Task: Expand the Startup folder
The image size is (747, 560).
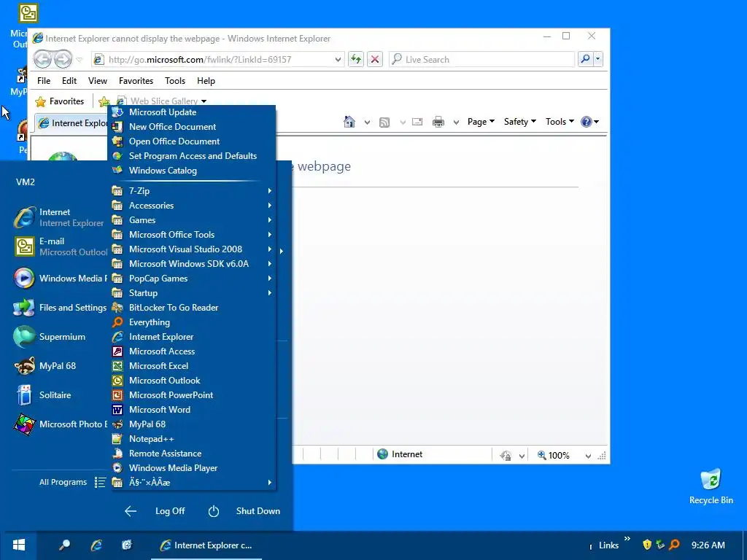Action: tap(193, 293)
